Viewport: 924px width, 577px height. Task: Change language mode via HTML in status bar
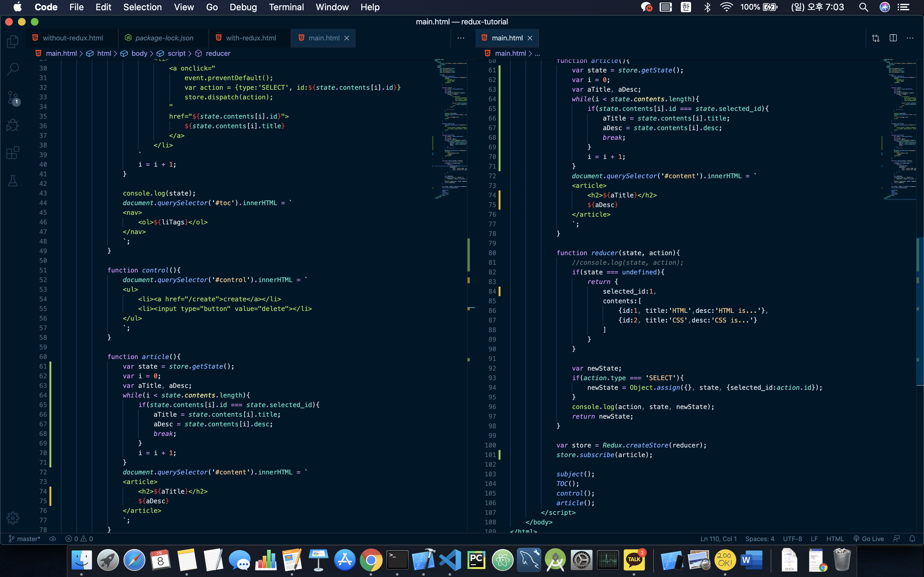click(x=835, y=539)
